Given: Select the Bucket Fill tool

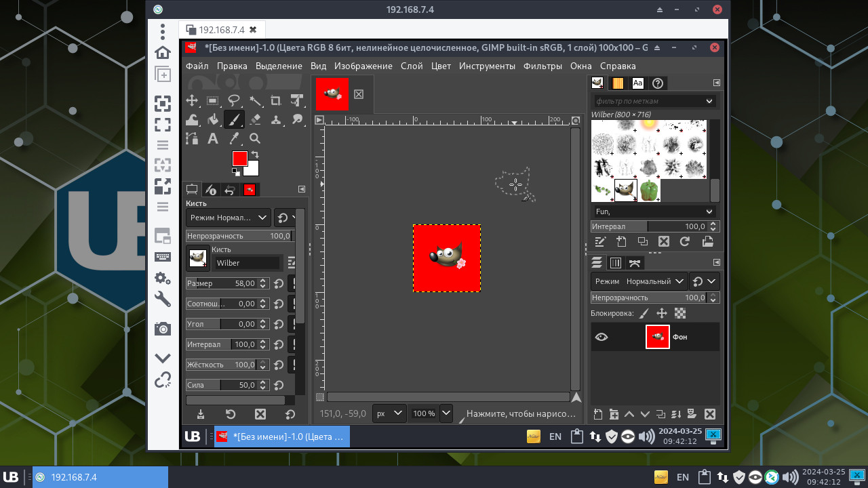Looking at the screenshot, I should tap(213, 119).
